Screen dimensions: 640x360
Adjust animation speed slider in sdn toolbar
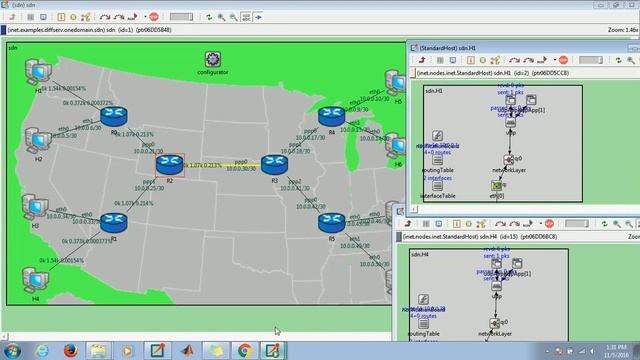181,17
